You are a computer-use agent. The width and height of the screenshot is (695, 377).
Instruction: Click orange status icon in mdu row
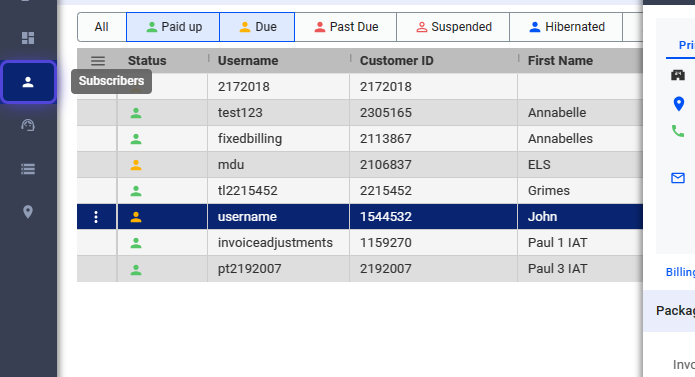136,165
